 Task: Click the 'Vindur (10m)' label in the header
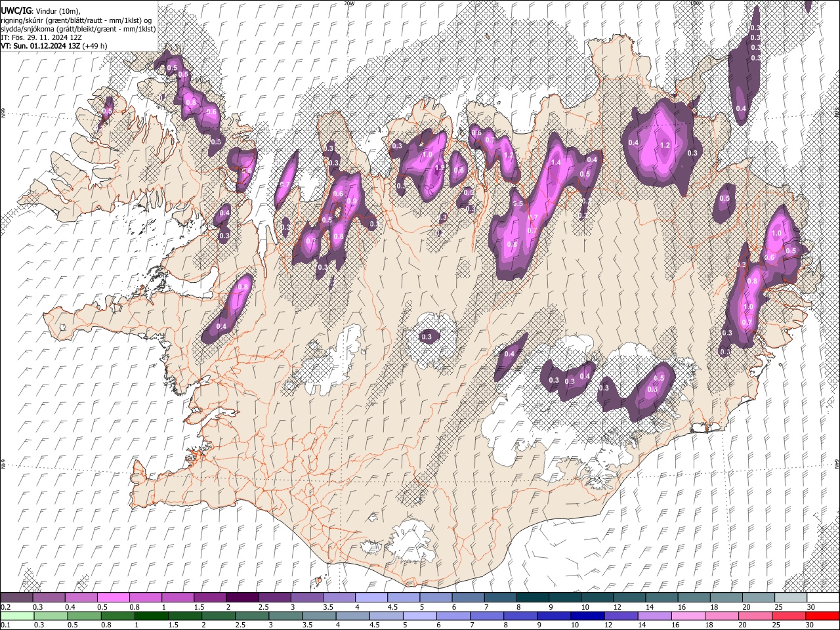56,11
